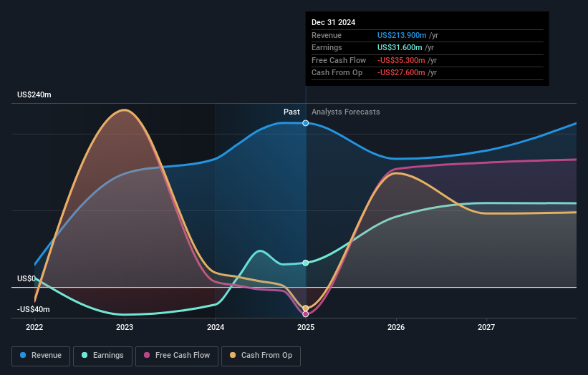The height and width of the screenshot is (375, 588).
Task: Click the blue Revenue data point at 2025
Action: pos(306,123)
